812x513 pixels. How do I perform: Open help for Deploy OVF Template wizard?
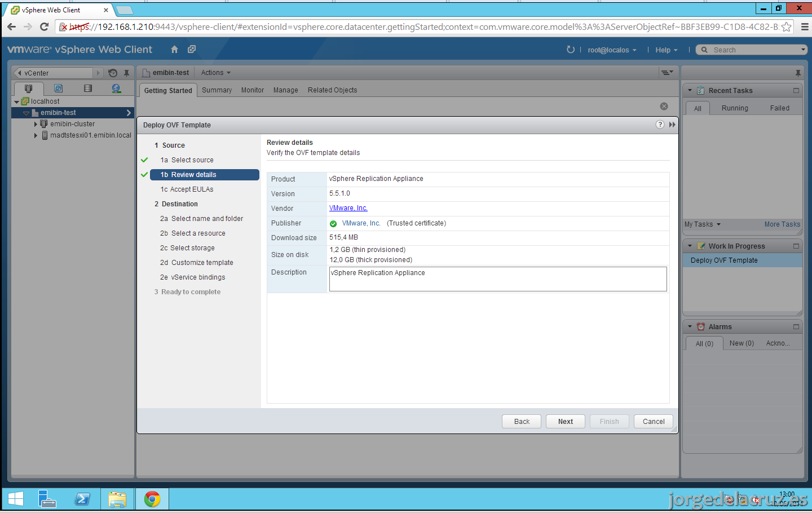coord(660,125)
